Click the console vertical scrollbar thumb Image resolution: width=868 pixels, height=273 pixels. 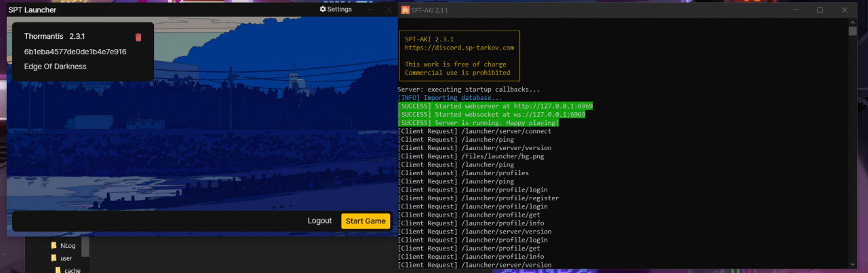coord(852,31)
